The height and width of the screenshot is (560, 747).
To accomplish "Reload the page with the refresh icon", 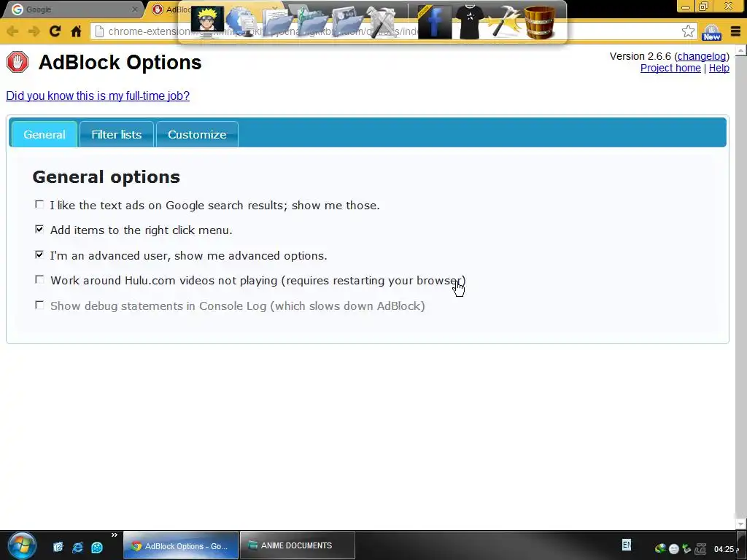I will coord(55,31).
